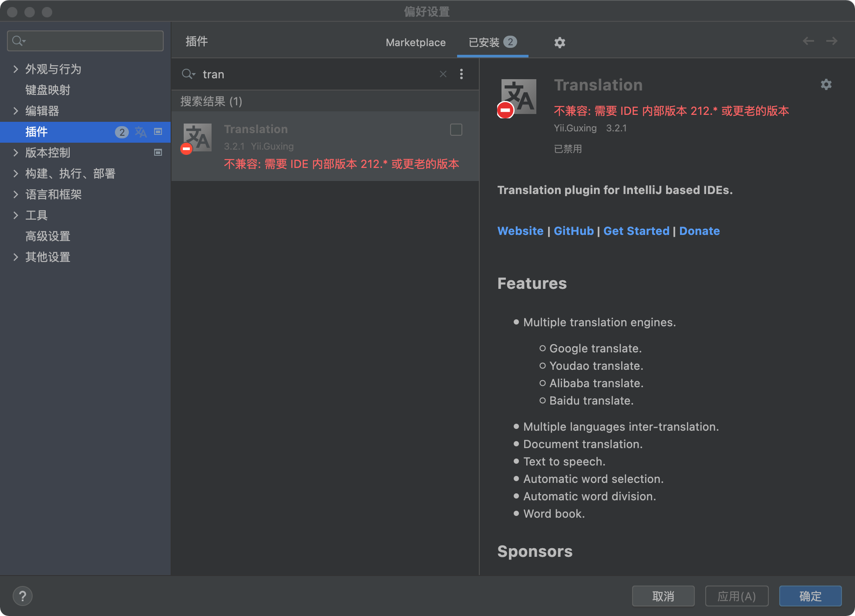Click the forward navigation arrow
855x616 pixels.
pos(832,40)
